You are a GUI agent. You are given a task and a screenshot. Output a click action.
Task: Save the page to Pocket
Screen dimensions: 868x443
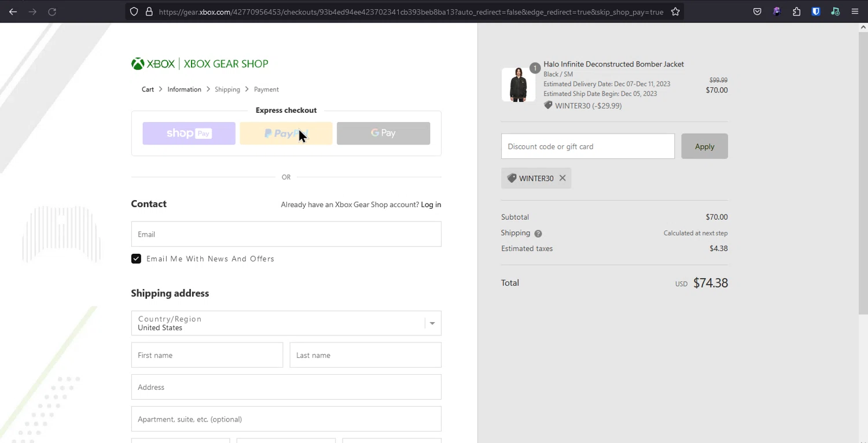coord(757,12)
